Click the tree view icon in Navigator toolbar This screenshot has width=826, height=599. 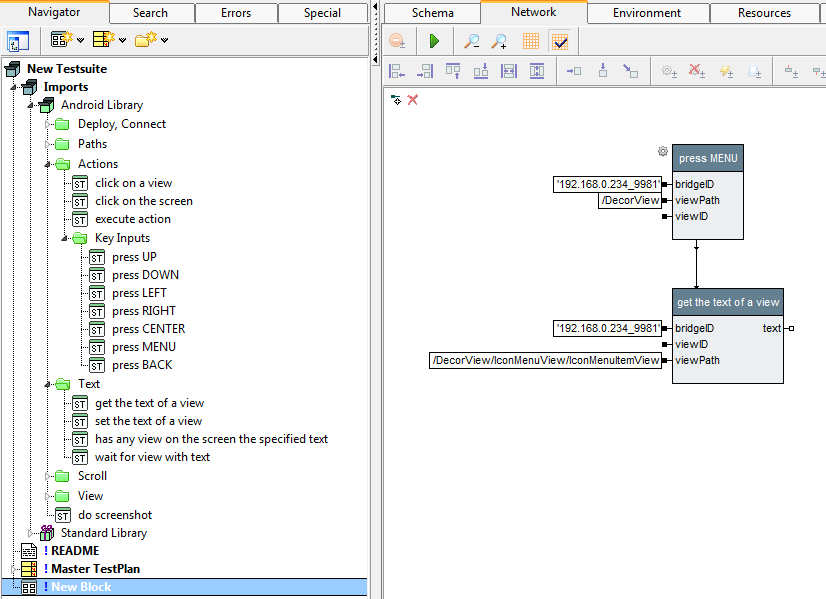click(18, 41)
